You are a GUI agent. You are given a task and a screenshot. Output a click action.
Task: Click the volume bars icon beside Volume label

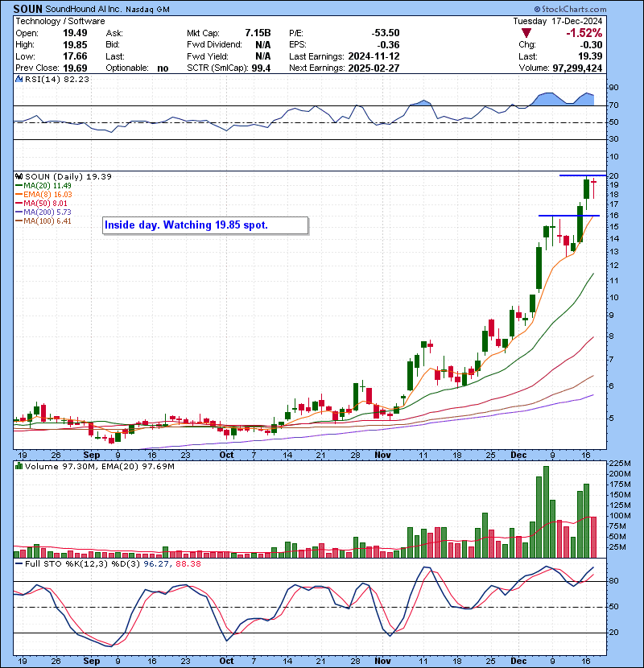[19, 466]
